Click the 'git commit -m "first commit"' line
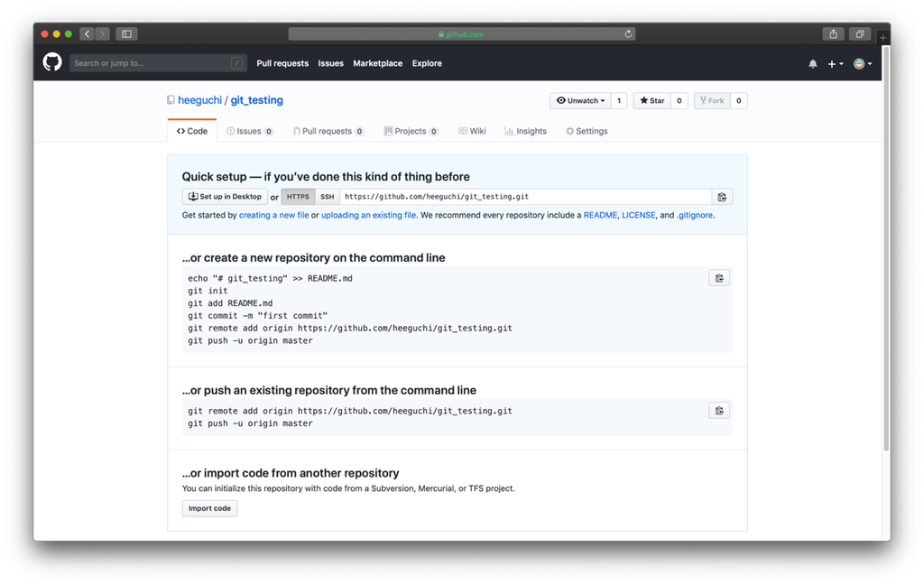This screenshot has height=585, width=924. pyautogui.click(x=257, y=315)
